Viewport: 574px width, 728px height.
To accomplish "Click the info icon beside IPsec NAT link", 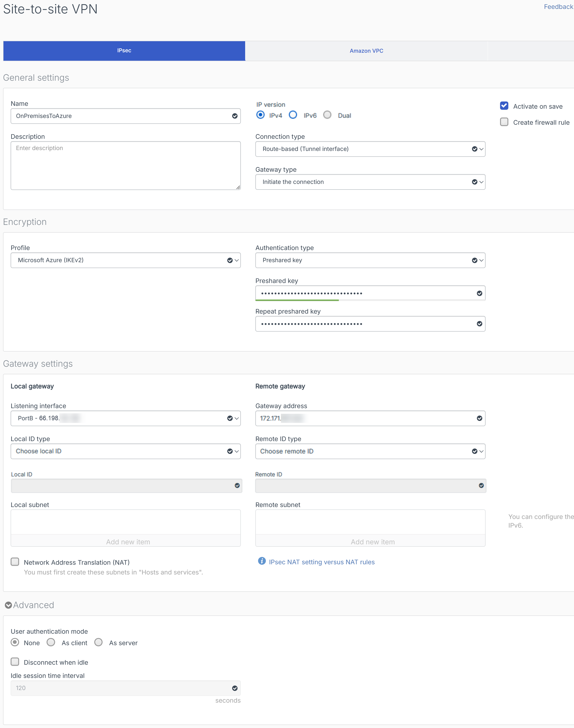I will pos(261,561).
